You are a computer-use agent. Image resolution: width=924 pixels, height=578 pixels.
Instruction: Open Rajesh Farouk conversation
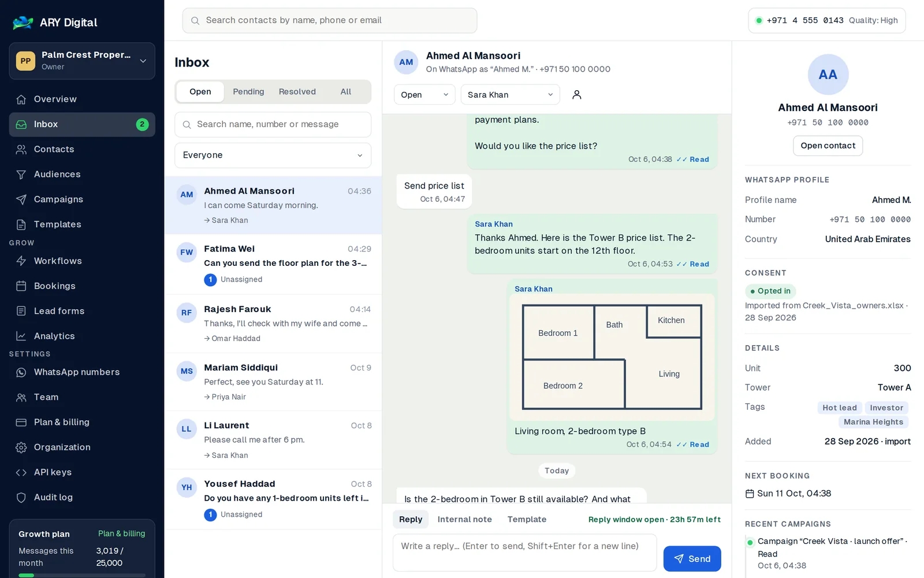click(273, 324)
